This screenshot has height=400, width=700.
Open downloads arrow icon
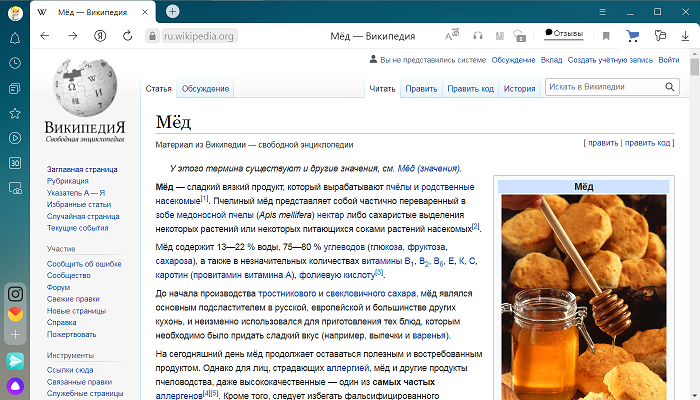(685, 36)
